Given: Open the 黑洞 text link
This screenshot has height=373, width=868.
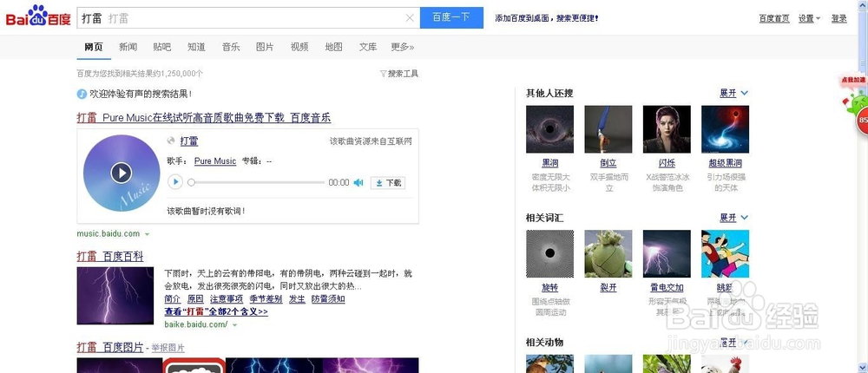Looking at the screenshot, I should coord(549,164).
